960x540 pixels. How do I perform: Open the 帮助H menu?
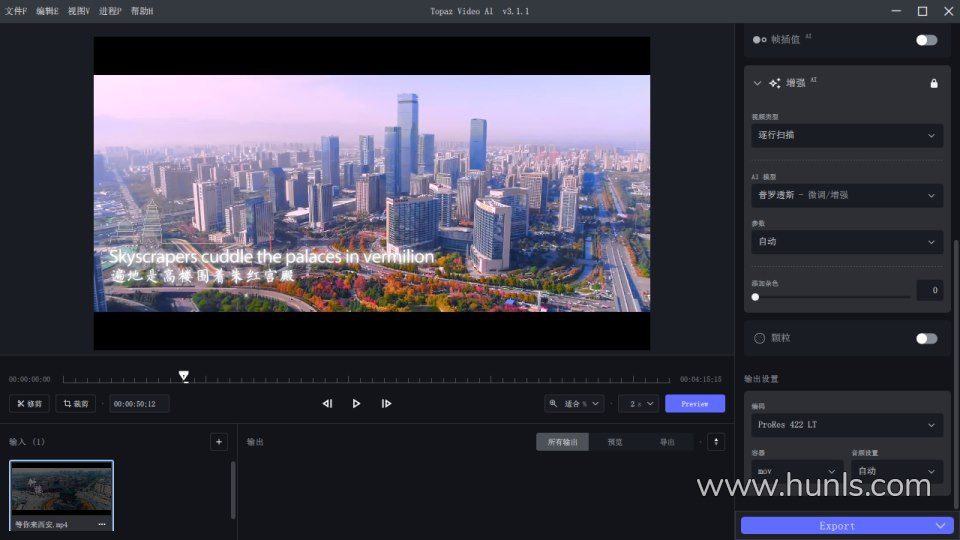pos(142,11)
